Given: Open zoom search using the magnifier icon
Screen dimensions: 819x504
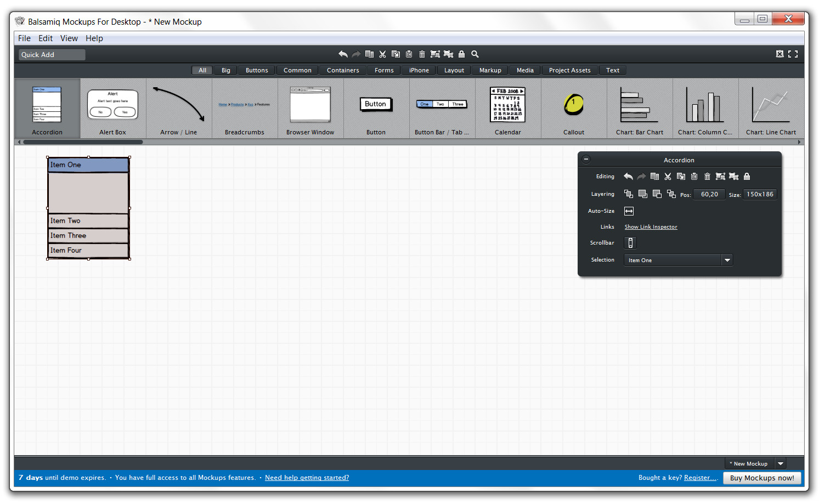Looking at the screenshot, I should click(x=475, y=54).
